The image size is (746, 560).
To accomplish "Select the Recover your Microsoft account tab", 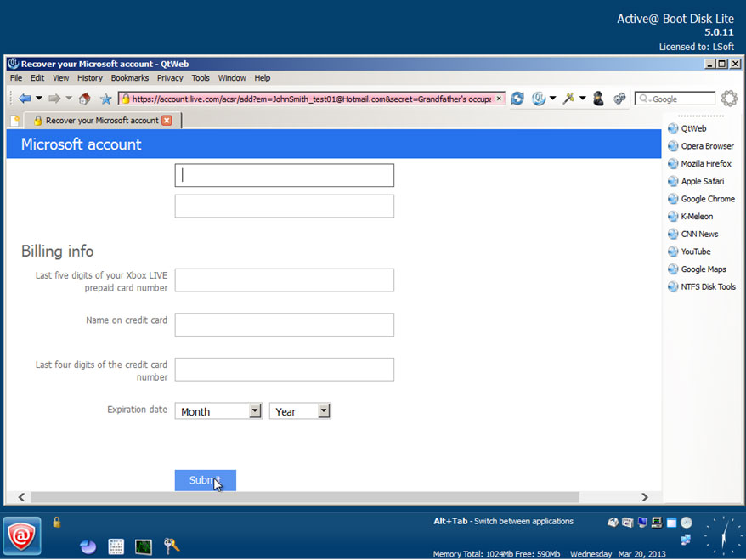I will 102,121.
